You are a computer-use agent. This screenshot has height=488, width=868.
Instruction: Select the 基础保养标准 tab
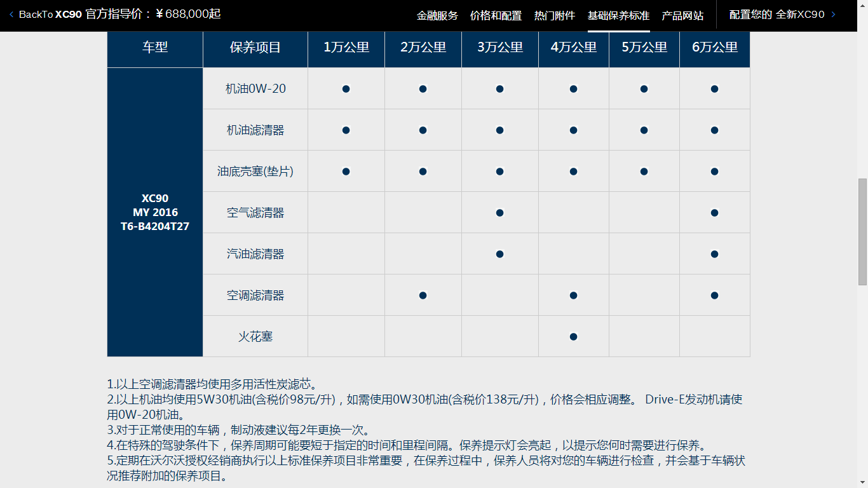click(x=618, y=15)
